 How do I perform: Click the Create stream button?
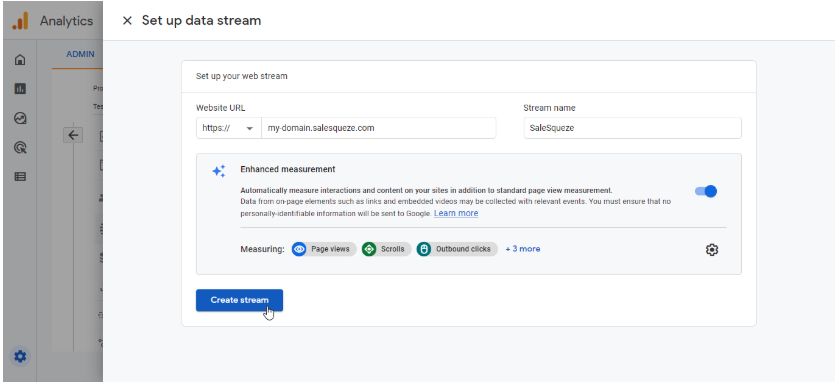click(239, 300)
